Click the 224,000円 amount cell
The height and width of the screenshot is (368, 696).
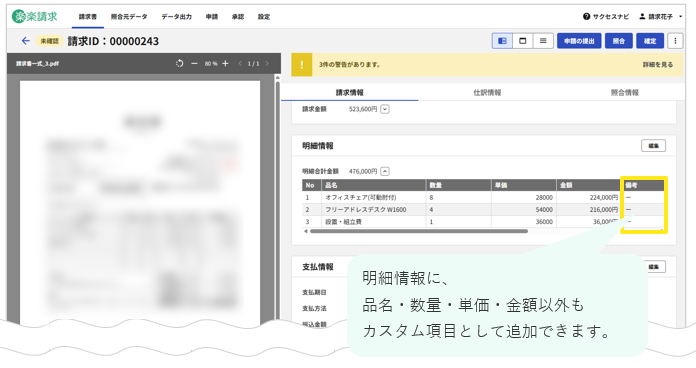click(589, 197)
